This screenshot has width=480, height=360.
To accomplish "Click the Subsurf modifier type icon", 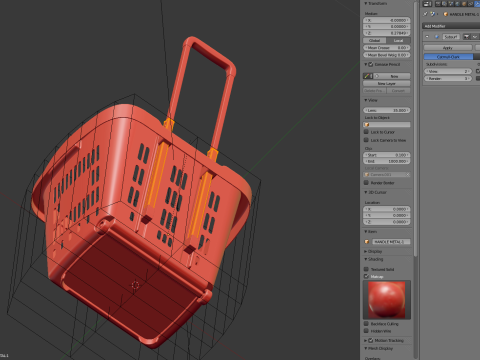I will [x=437, y=37].
